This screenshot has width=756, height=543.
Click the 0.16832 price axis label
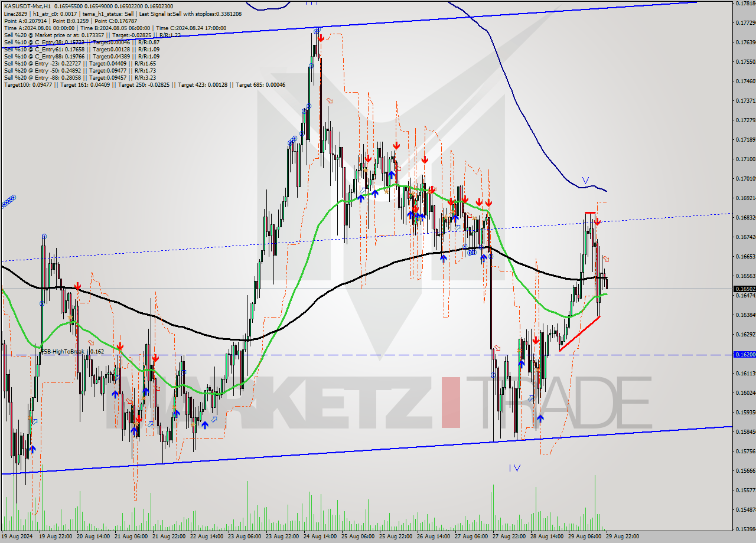tap(745, 218)
